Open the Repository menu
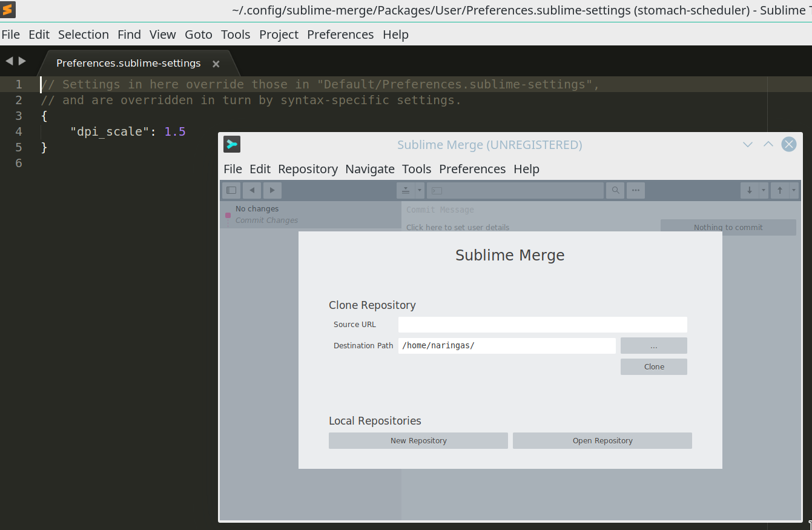The width and height of the screenshot is (812, 530). tap(308, 169)
